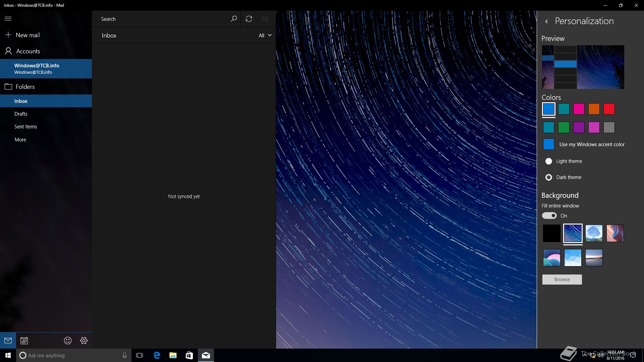The width and height of the screenshot is (644, 362).
Task: Select colorful circles background thumbnail
Action: click(x=552, y=258)
